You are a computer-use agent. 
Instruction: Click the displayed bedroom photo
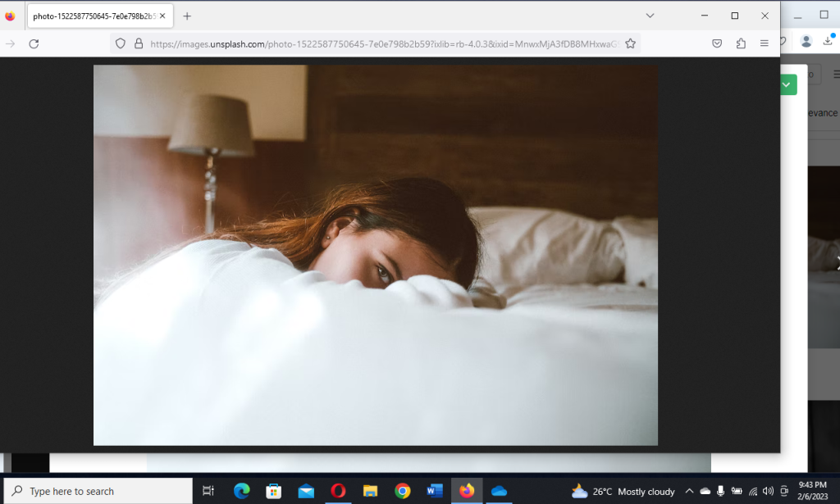point(375,255)
